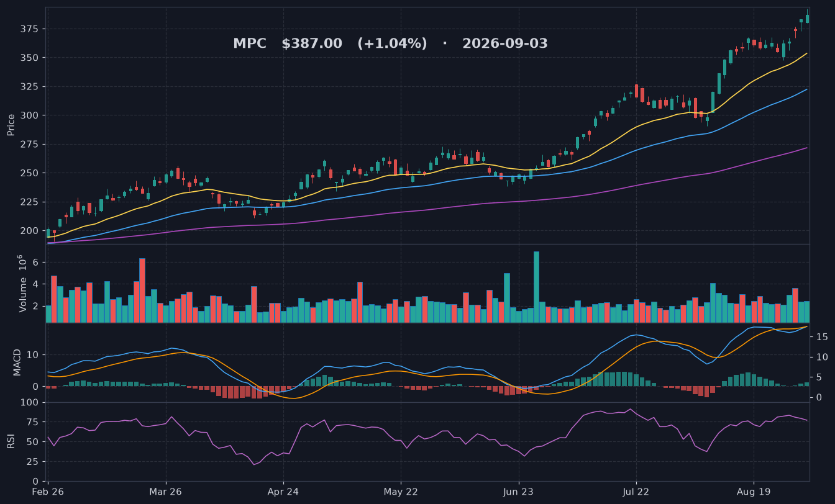Click the 375 price tick label

30,29
